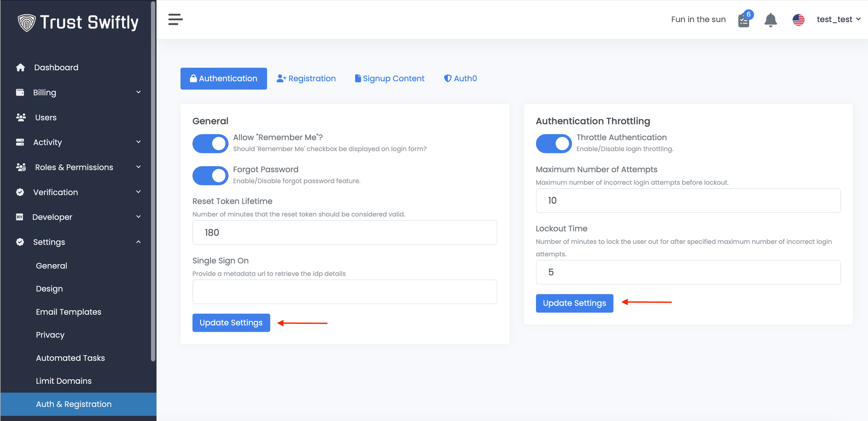The width and height of the screenshot is (868, 421).
Task: Click the Developer DEV icon
Action: click(x=20, y=217)
